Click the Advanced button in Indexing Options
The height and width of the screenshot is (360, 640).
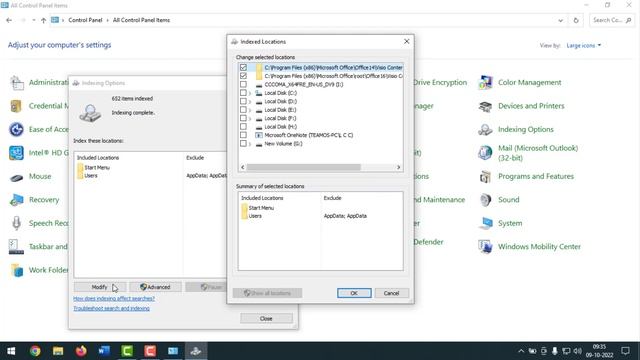pyautogui.click(x=155, y=287)
